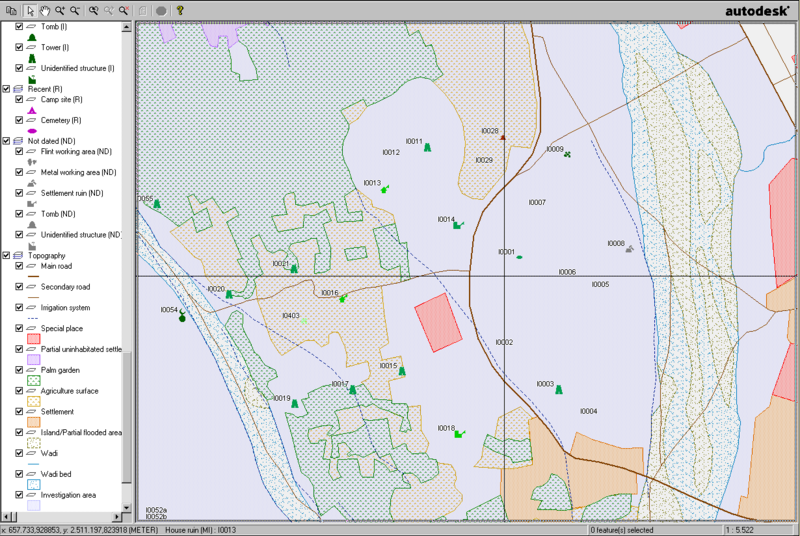Click the autodesk logo link
The height and width of the screenshot is (536, 800).
pos(758,11)
